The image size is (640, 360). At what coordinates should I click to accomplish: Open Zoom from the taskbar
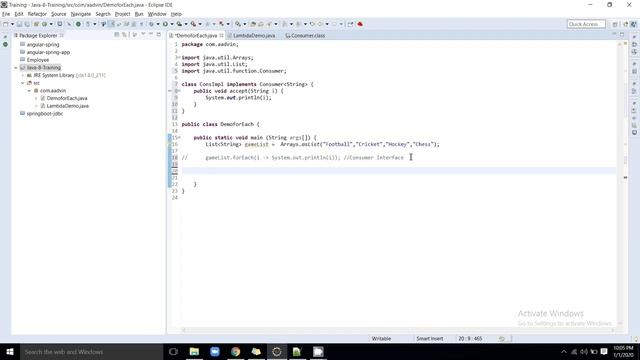click(215, 352)
